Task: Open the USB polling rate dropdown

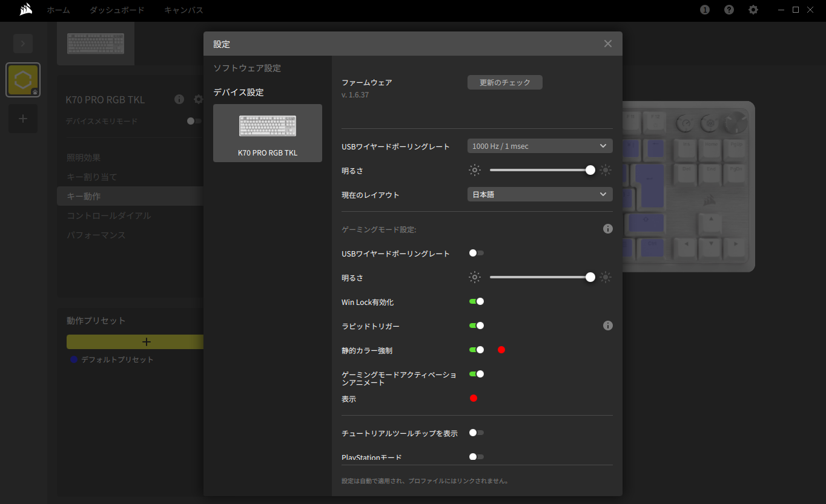Action: tap(539, 145)
